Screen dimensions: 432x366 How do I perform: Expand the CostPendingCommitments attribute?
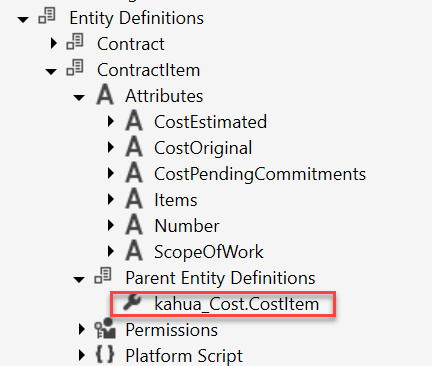[x=111, y=173]
